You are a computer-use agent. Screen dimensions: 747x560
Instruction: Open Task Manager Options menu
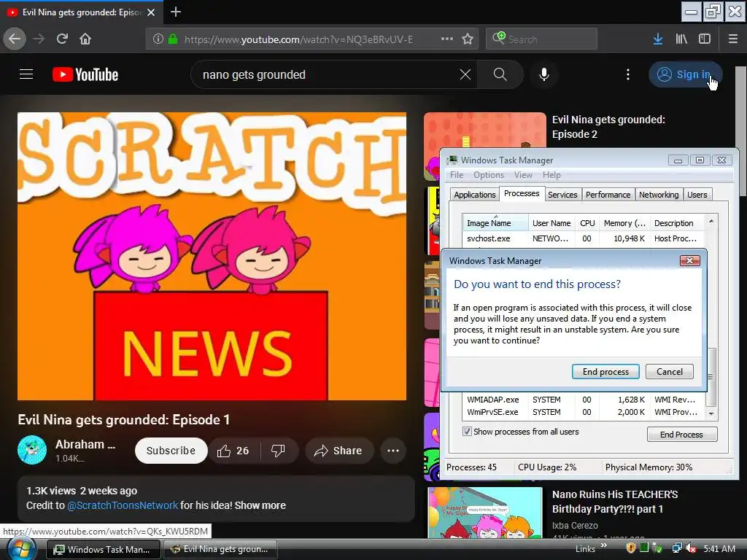(488, 175)
